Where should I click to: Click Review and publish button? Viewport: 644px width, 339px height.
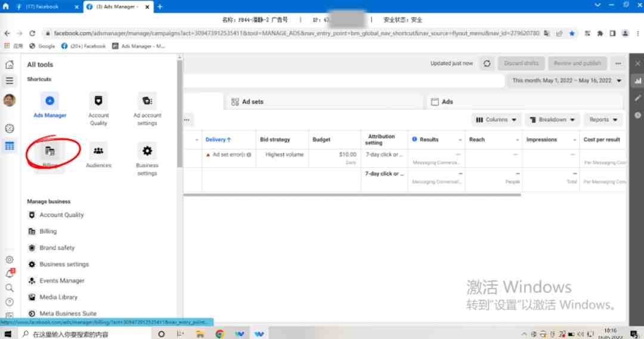pyautogui.click(x=577, y=63)
